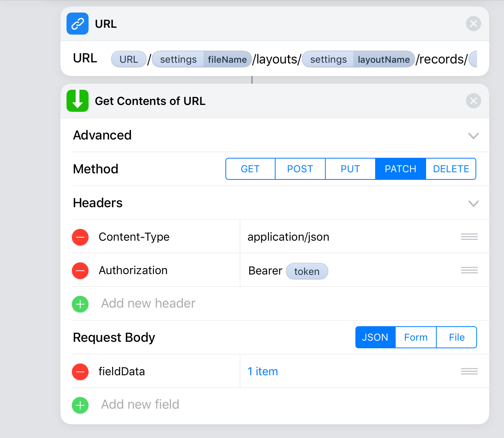The image size is (504, 438).
Task: Switch method to POST
Action: click(300, 169)
